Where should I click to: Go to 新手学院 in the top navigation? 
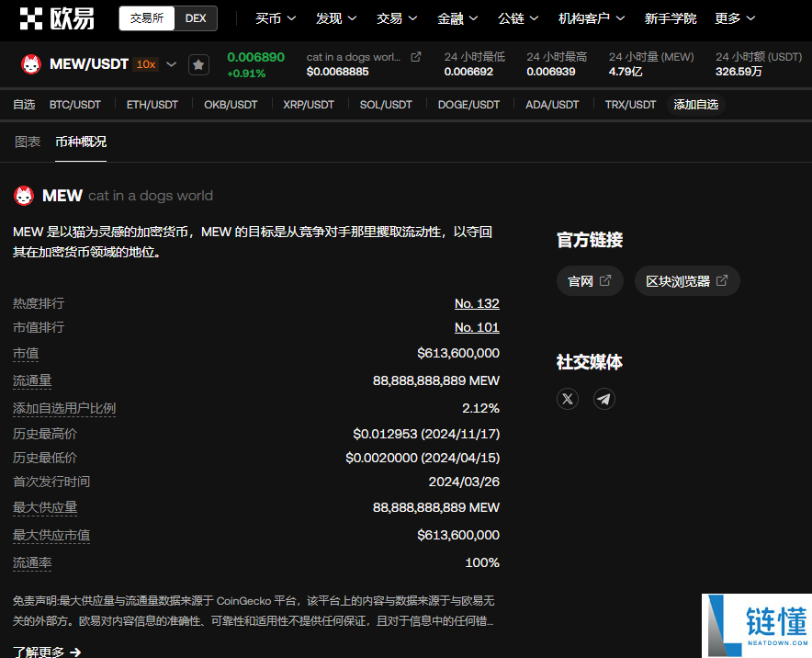[671, 18]
